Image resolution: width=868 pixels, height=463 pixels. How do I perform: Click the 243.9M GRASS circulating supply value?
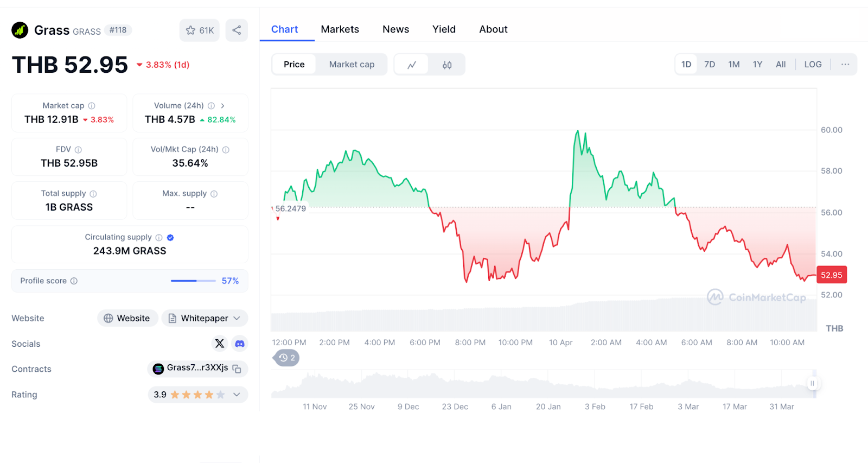[130, 251]
